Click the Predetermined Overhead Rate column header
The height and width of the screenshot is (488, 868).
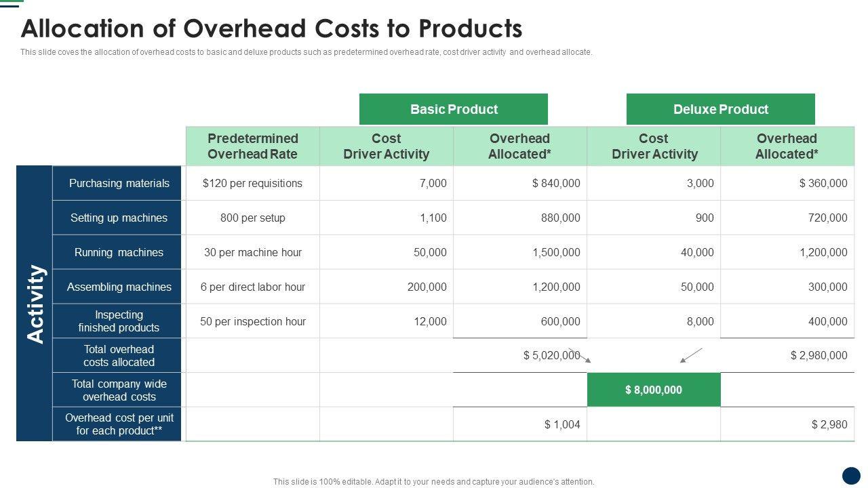(252, 146)
